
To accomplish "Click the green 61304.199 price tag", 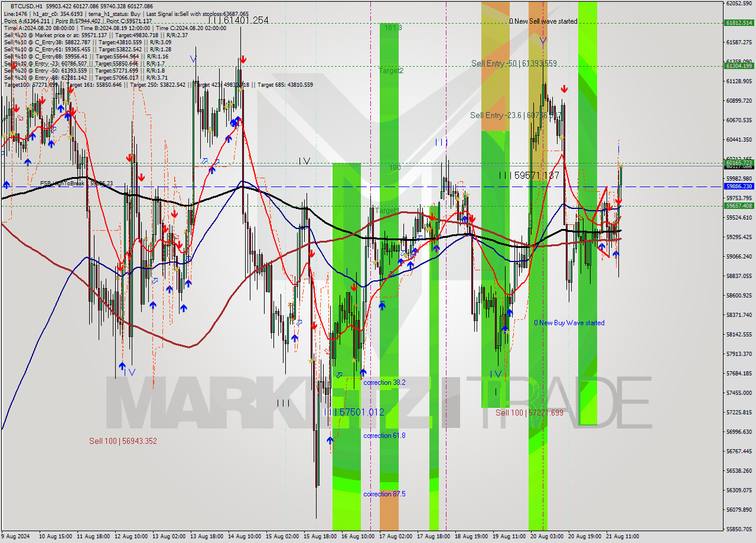I will pyautogui.click(x=738, y=66).
